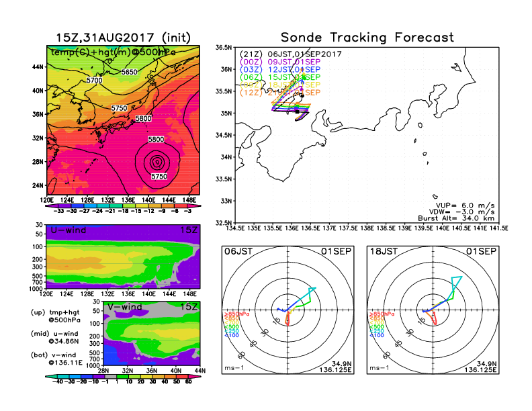Image resolution: width=532 pixels, height=411 pixels.
Task: Click the '15Z,31AUG2017 (init)' heading
Action: click(x=123, y=38)
